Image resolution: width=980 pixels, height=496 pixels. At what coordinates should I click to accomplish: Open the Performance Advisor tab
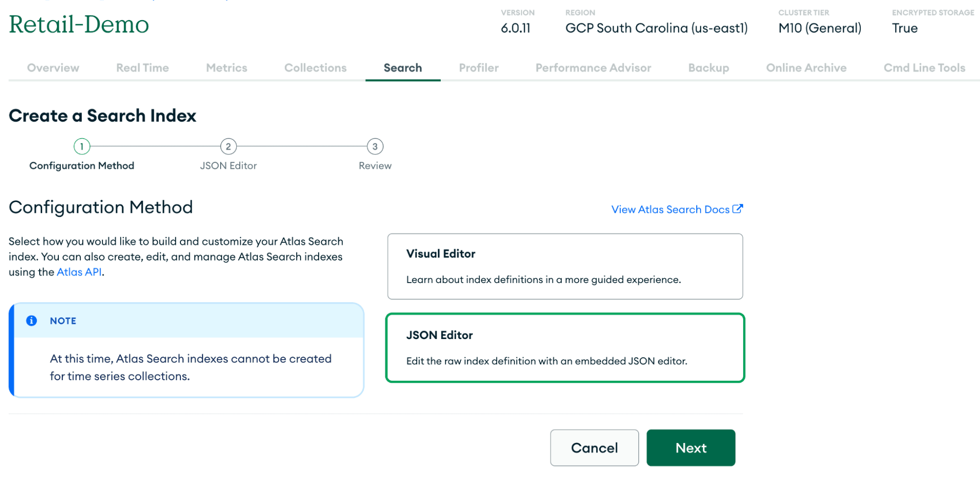(593, 68)
